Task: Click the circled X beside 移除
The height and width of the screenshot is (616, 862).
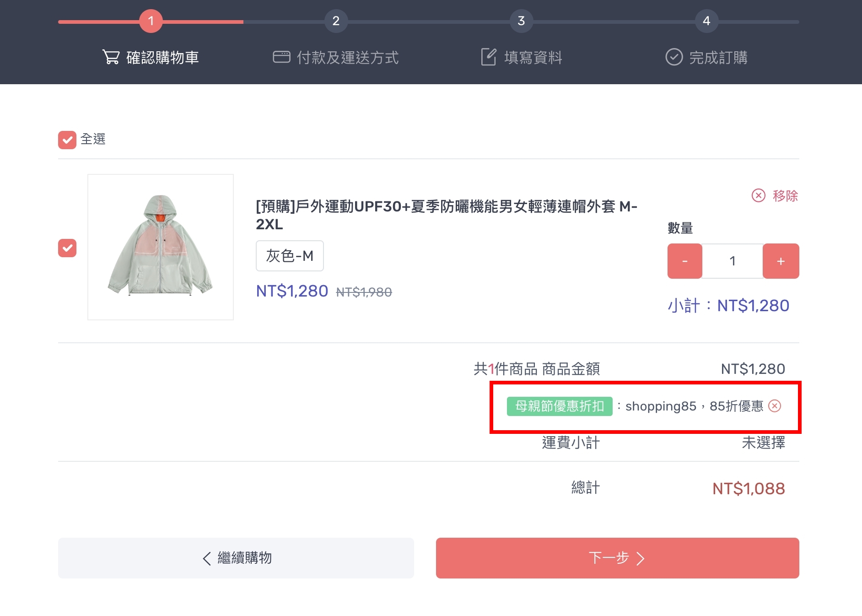Action: pyautogui.click(x=758, y=195)
